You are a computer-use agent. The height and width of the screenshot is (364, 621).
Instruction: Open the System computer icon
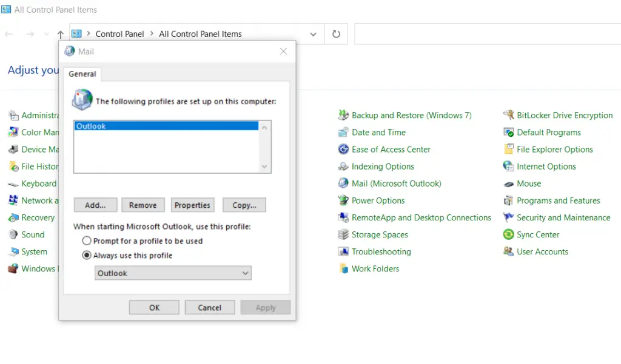(x=13, y=251)
